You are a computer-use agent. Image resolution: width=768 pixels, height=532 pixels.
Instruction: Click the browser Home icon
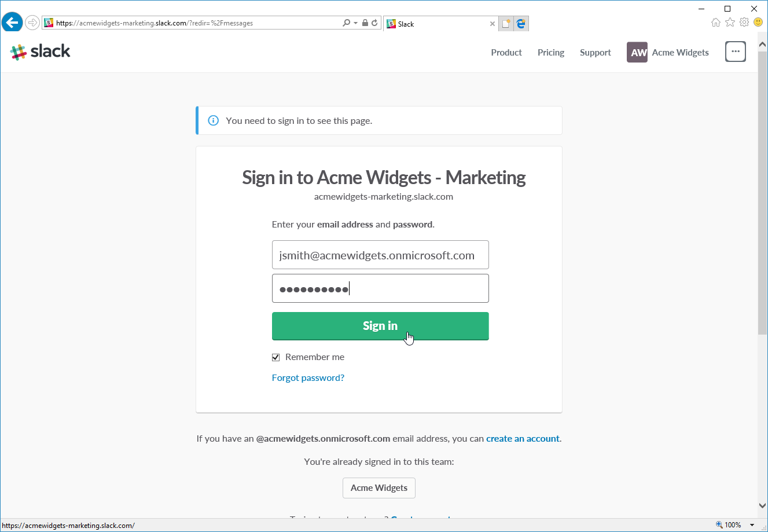[716, 23]
